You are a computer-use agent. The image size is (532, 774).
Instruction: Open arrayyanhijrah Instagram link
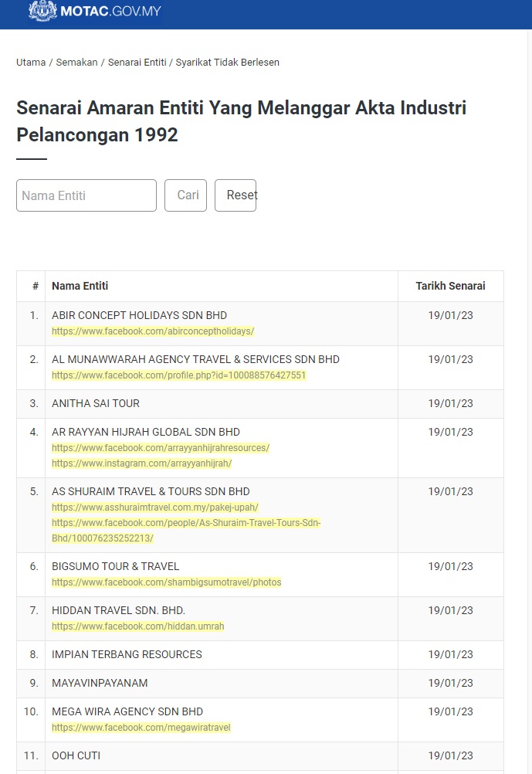(x=141, y=463)
